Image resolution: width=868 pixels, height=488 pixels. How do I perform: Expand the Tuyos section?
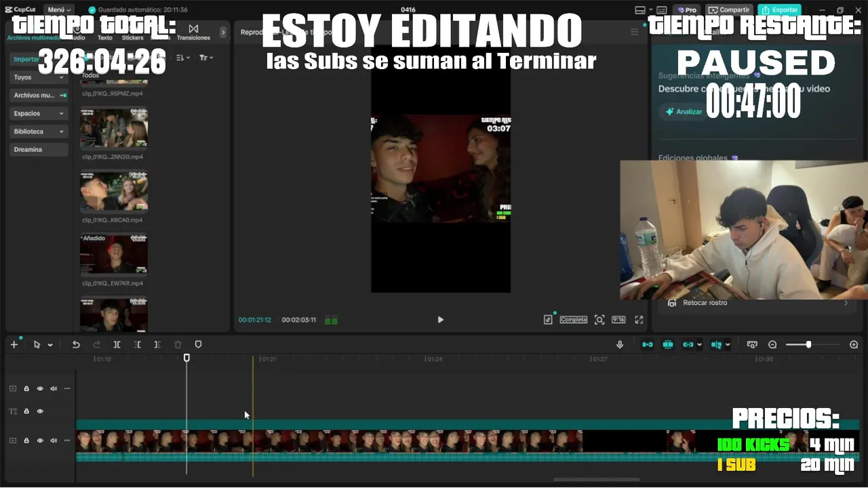(39, 77)
